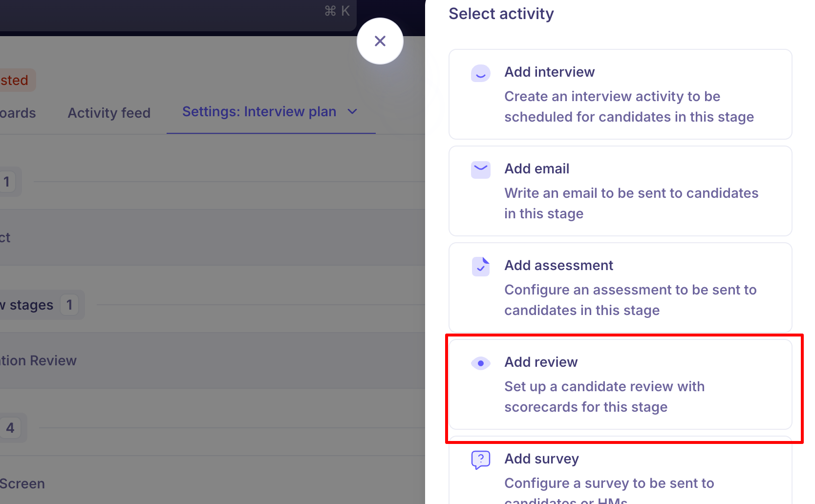Click the stage group count badge 4
The width and height of the screenshot is (815, 504).
(x=10, y=428)
